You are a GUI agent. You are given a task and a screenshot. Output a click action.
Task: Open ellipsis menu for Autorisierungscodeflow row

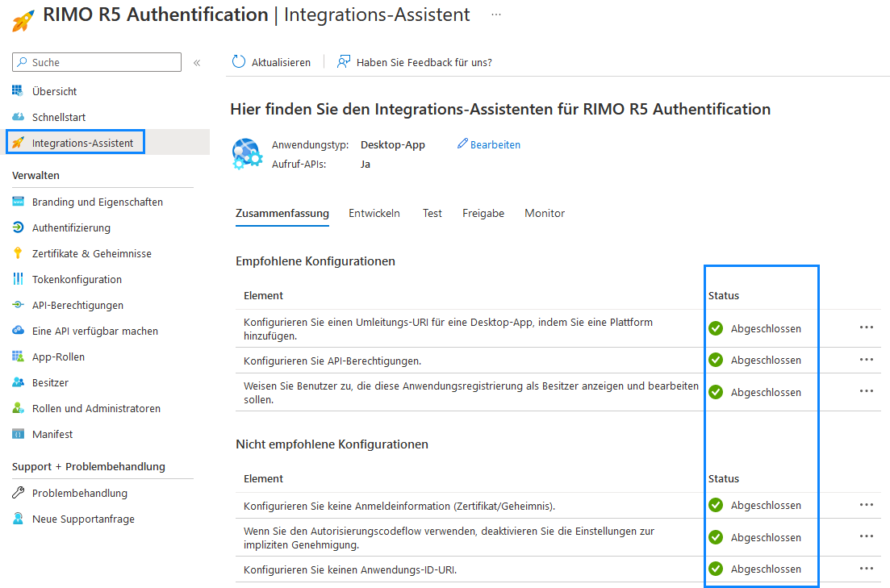[x=866, y=536]
